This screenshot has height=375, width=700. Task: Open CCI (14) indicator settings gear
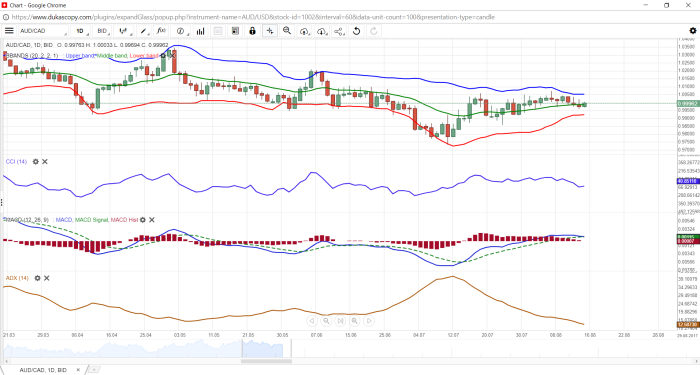[36, 162]
